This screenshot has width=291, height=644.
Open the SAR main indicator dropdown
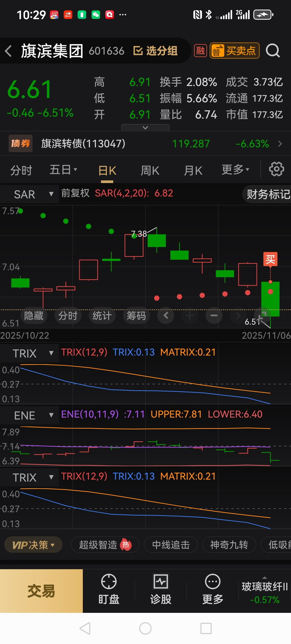29,194
